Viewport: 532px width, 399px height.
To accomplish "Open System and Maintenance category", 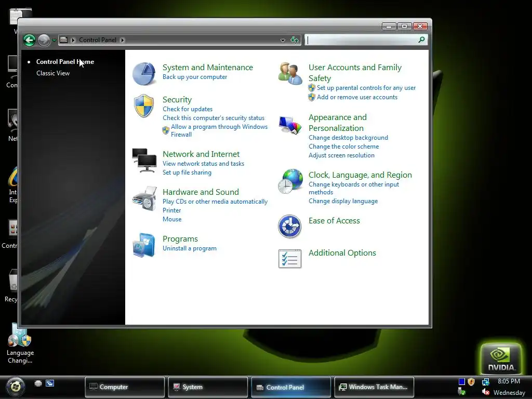I will 208,67.
